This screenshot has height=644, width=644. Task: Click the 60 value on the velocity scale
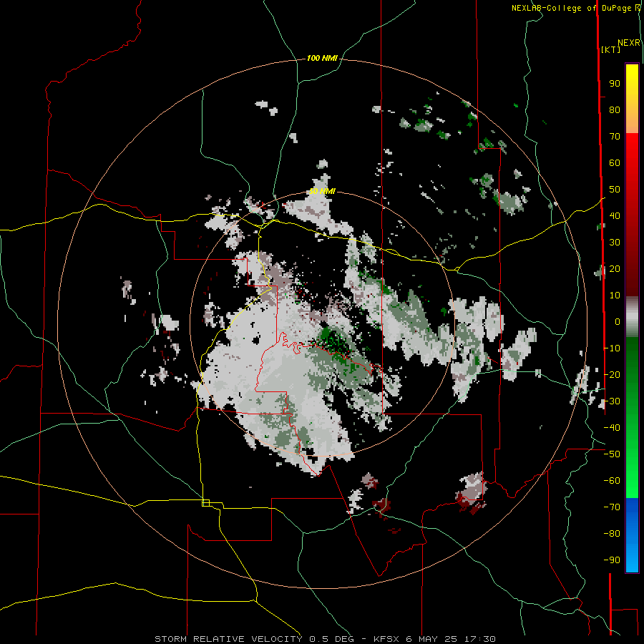(x=615, y=163)
